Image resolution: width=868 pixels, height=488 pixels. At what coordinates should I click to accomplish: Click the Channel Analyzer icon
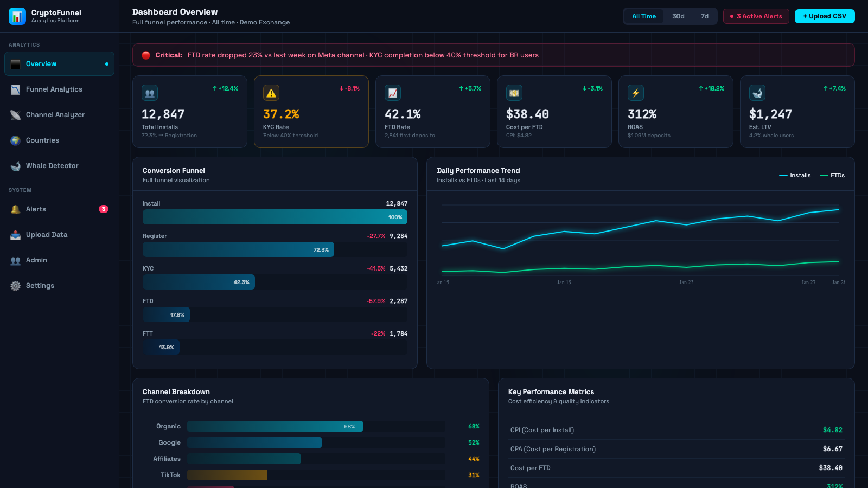15,114
